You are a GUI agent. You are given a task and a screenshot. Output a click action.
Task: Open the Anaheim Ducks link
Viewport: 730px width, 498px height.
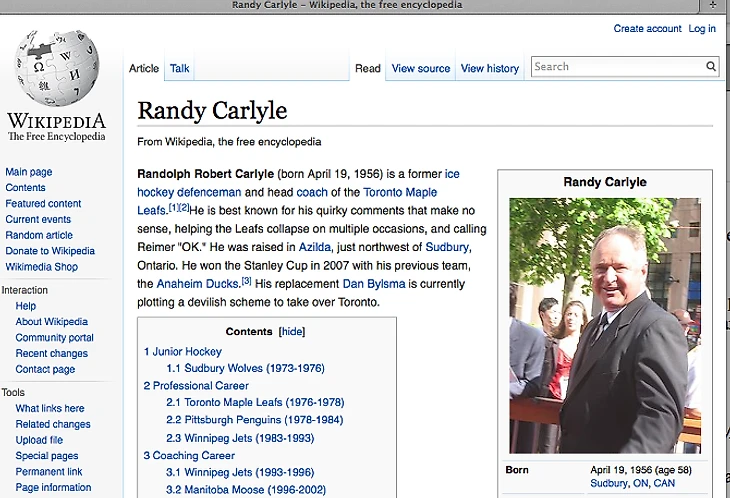click(x=197, y=284)
